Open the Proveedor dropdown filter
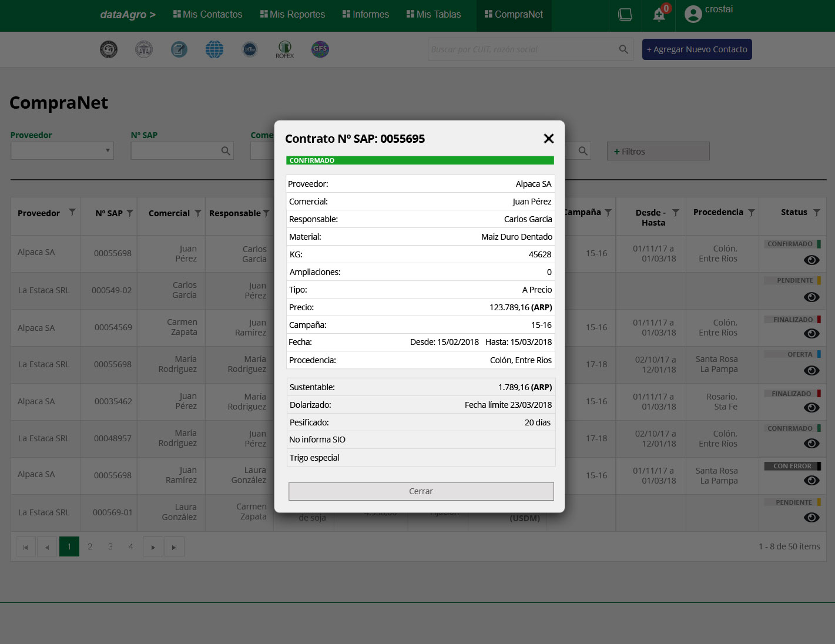 62,150
